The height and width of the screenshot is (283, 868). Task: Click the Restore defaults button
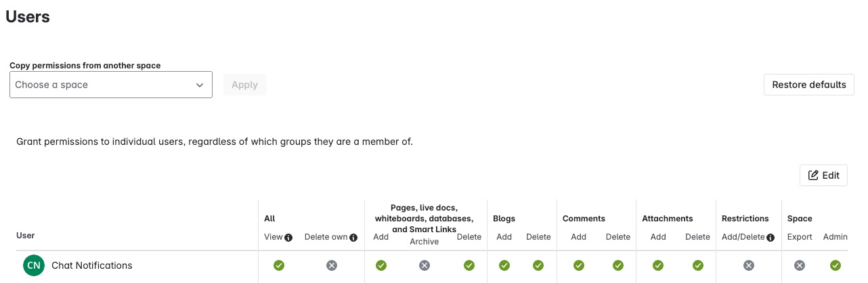coord(809,85)
